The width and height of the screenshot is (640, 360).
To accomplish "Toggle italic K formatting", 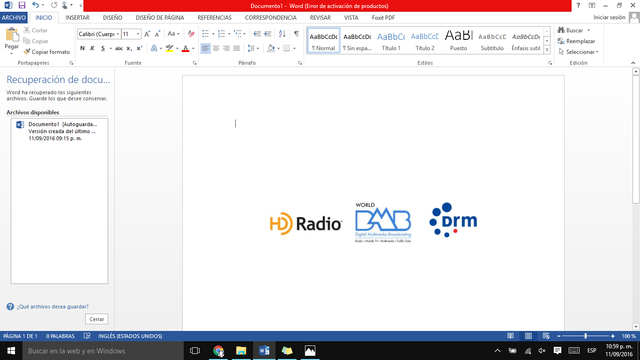I will pos(92,48).
